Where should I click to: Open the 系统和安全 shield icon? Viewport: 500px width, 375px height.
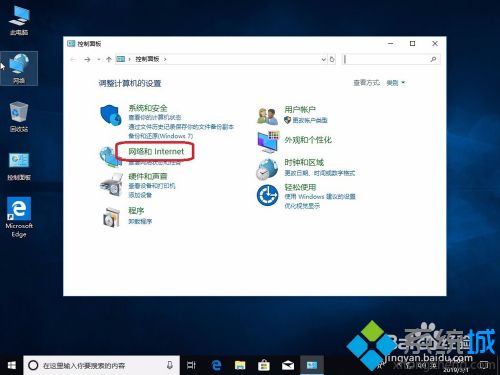point(111,115)
